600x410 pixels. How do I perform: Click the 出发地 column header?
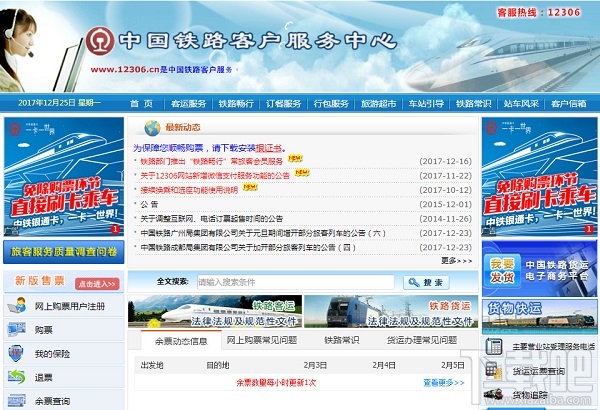pyautogui.click(x=152, y=365)
